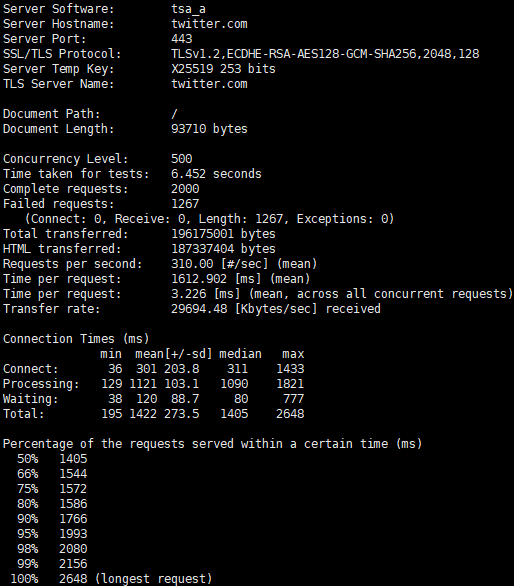Click the HTML transferred 187337404 bytes value
The image size is (514, 586).
coord(224,249)
